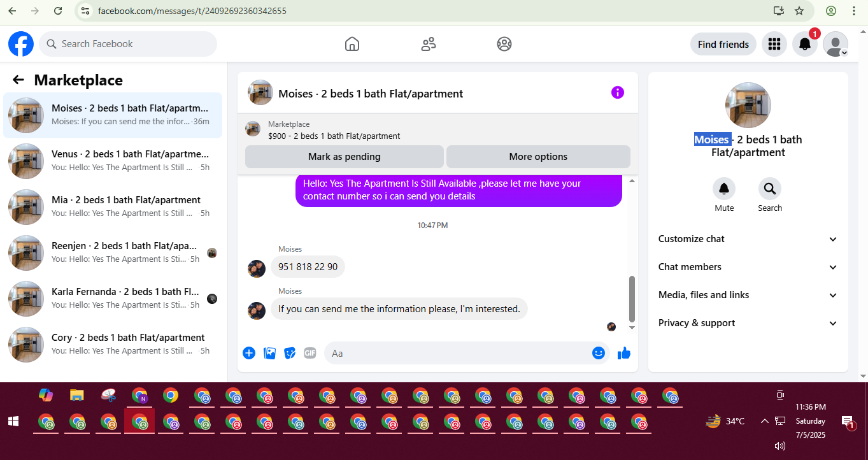
Task: Expand Customize chat section
Action: (748, 239)
